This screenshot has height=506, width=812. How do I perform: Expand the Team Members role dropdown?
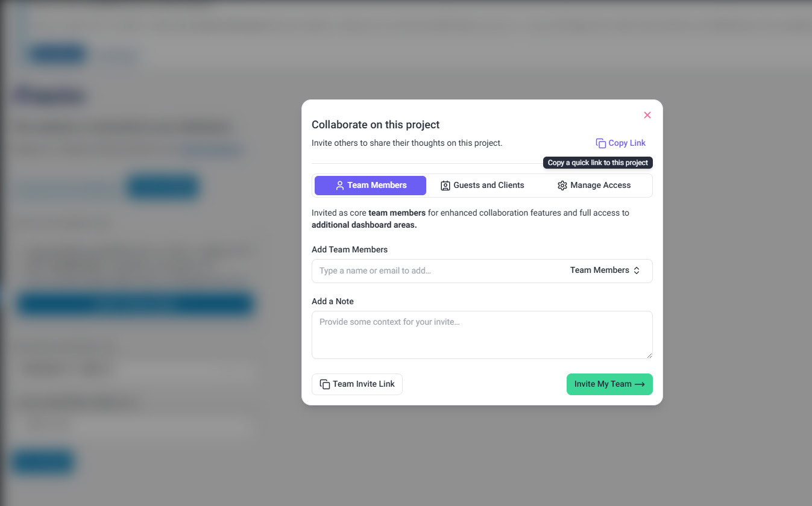pos(605,270)
